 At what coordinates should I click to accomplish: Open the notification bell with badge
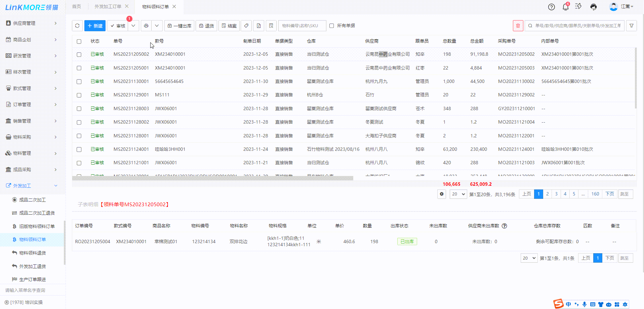pos(565,7)
